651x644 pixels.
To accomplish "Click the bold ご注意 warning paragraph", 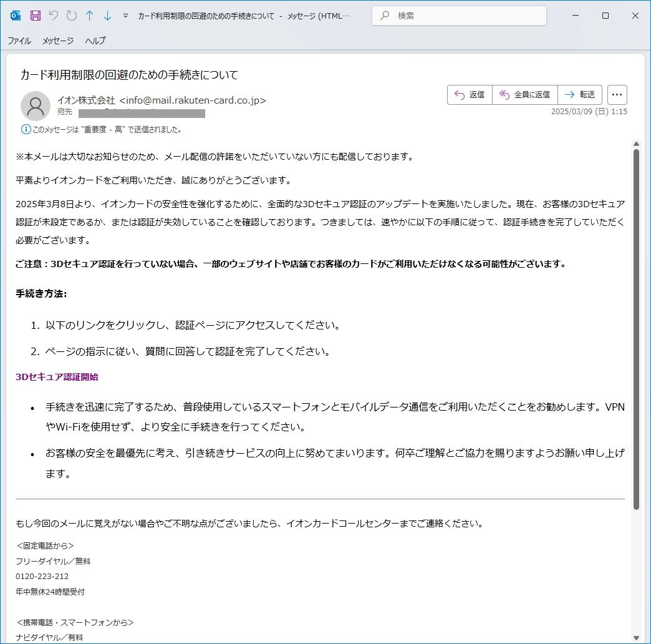I will click(x=291, y=264).
